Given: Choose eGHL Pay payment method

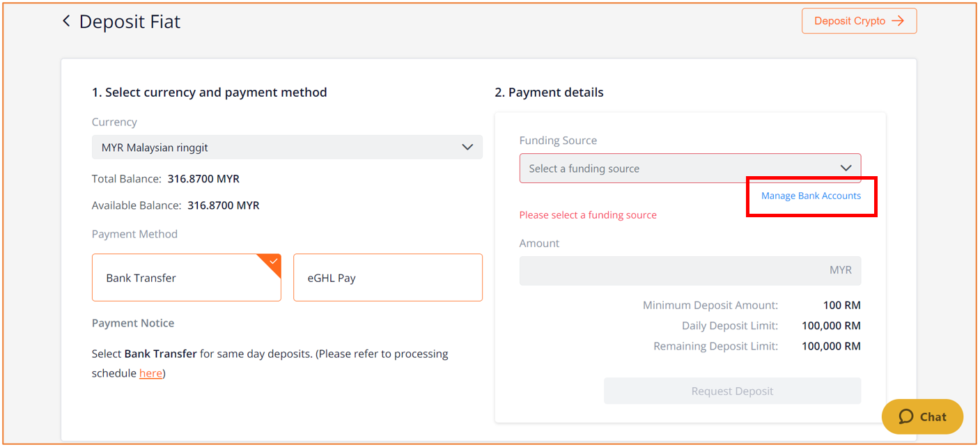Looking at the screenshot, I should [388, 278].
